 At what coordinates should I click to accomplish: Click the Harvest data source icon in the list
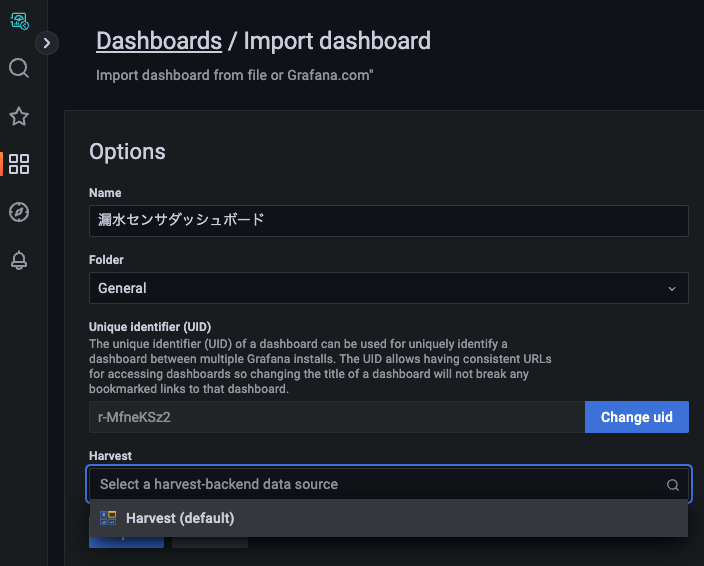pyautogui.click(x=108, y=518)
